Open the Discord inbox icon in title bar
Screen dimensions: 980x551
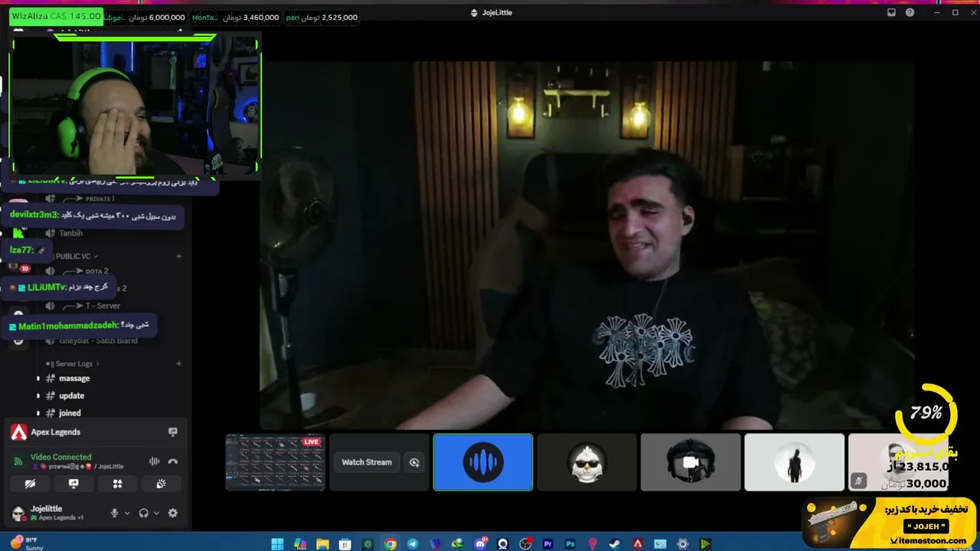(891, 13)
